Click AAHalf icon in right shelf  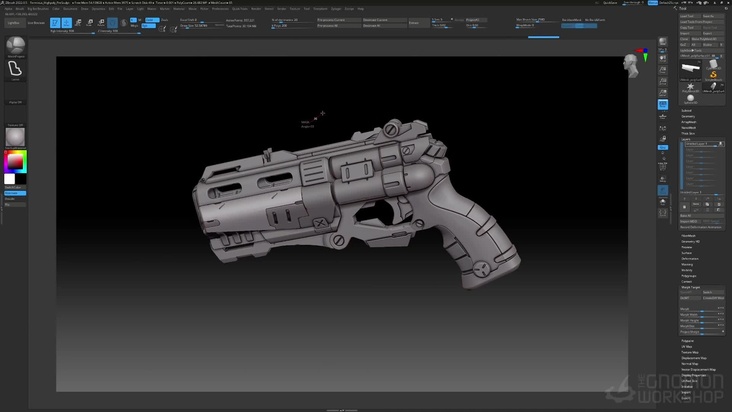[663, 93]
